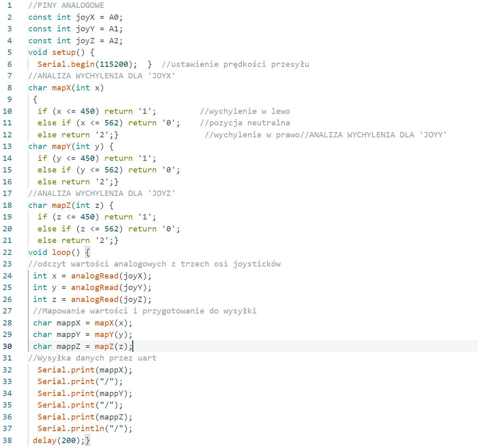Click comment '//Mapowanie wartości i przygotowanie do wysyłki'

pyautogui.click(x=145, y=311)
